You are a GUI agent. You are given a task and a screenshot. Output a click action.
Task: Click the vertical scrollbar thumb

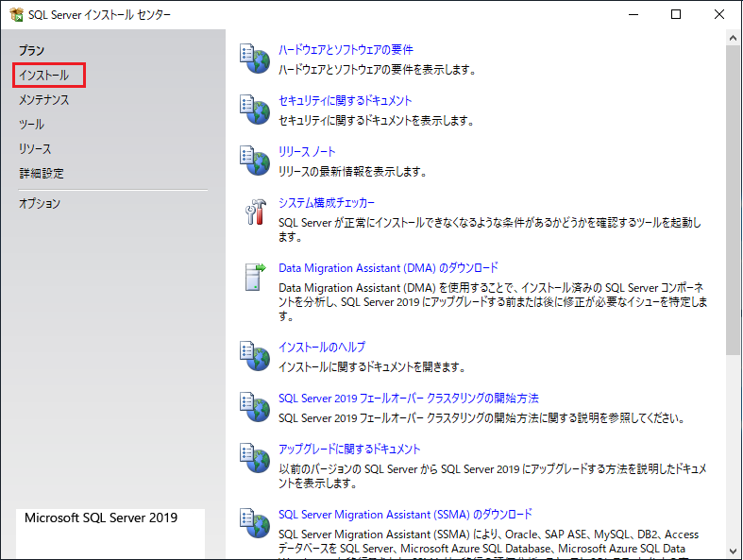click(x=733, y=200)
